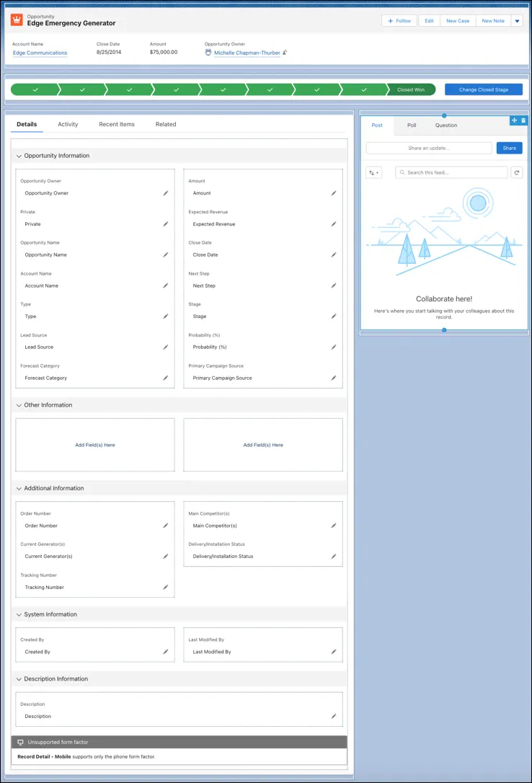The image size is (532, 783).
Task: Click pencil icon beside Created By field
Action: [166, 652]
